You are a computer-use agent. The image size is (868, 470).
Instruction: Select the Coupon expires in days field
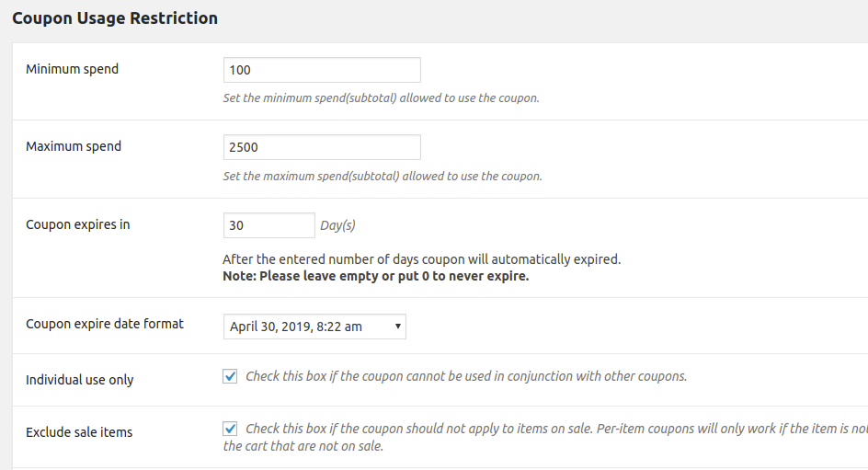[x=268, y=225]
